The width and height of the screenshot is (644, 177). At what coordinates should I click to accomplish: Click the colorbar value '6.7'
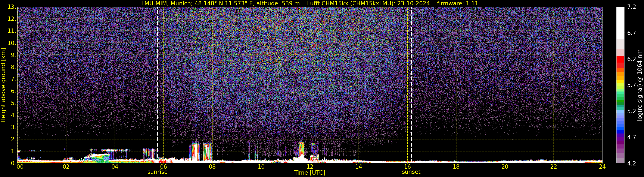pos(632,33)
